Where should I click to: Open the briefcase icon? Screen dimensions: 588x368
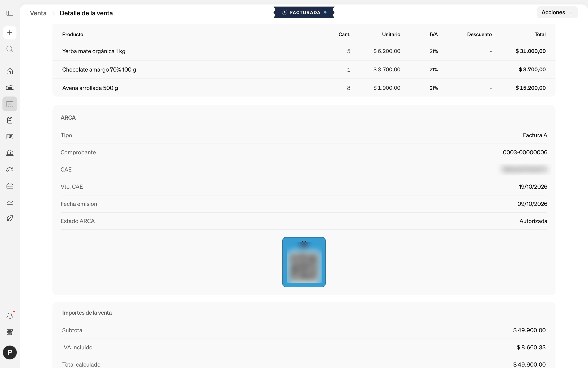[x=10, y=186]
